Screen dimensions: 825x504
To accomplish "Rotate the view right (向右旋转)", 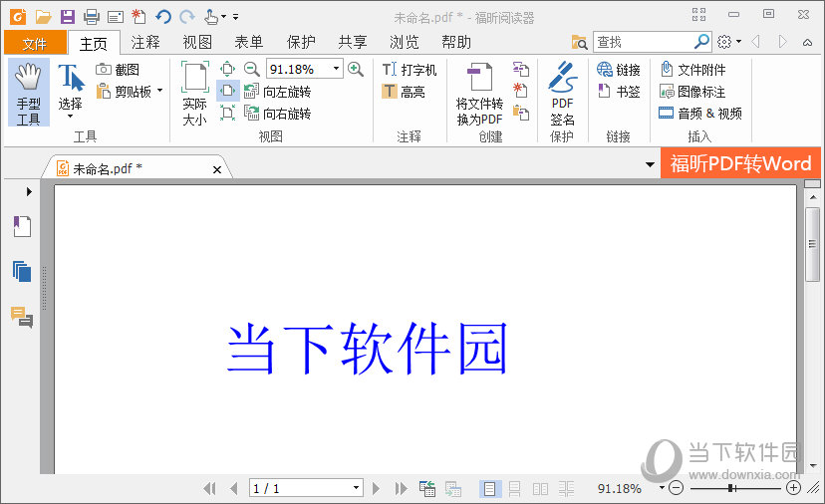I will point(278,114).
